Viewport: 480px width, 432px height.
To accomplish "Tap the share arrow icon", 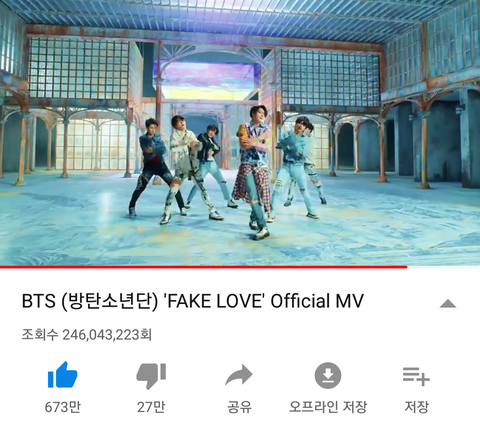I will (239, 375).
